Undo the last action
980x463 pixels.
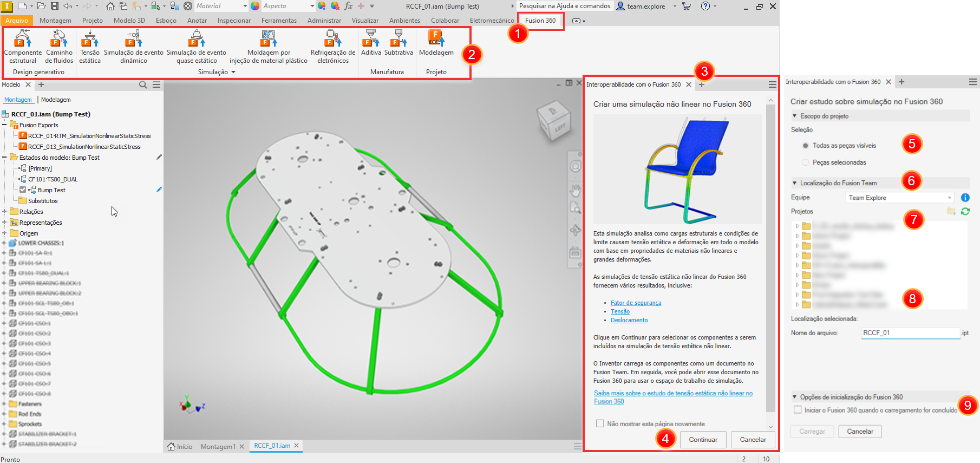click(68, 6)
